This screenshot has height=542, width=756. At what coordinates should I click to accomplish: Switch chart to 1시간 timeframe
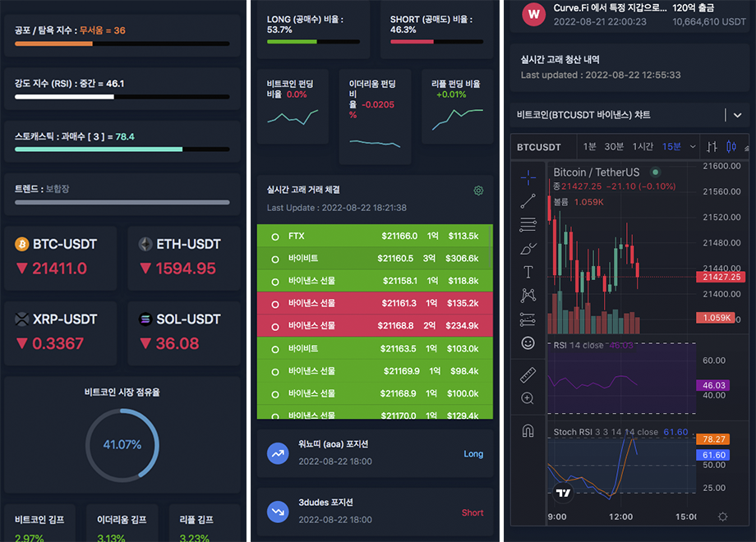point(643,147)
